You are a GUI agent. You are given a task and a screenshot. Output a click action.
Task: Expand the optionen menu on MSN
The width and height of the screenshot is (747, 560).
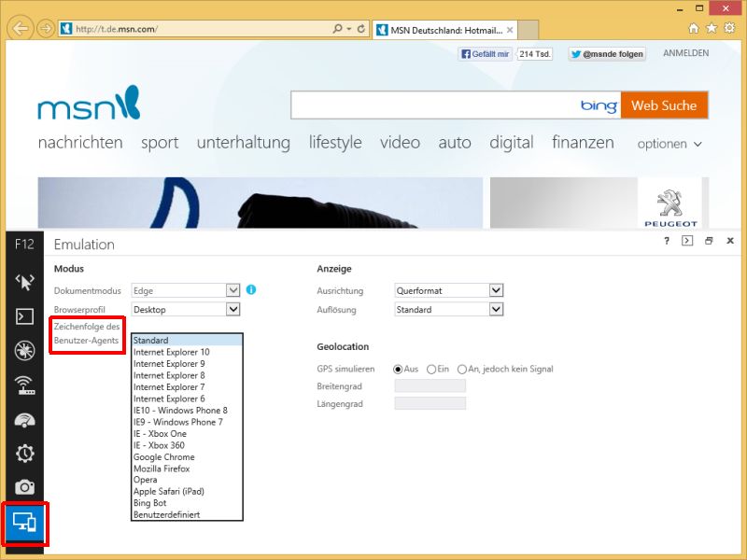669,144
